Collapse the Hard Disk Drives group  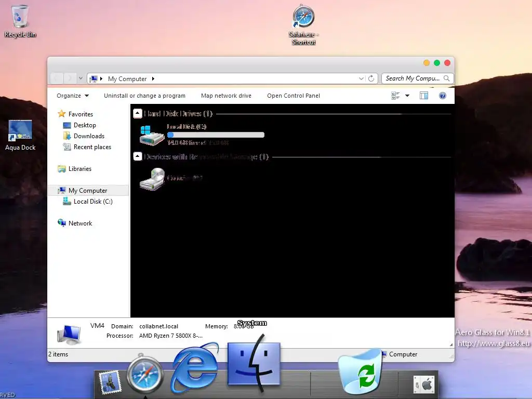point(137,113)
